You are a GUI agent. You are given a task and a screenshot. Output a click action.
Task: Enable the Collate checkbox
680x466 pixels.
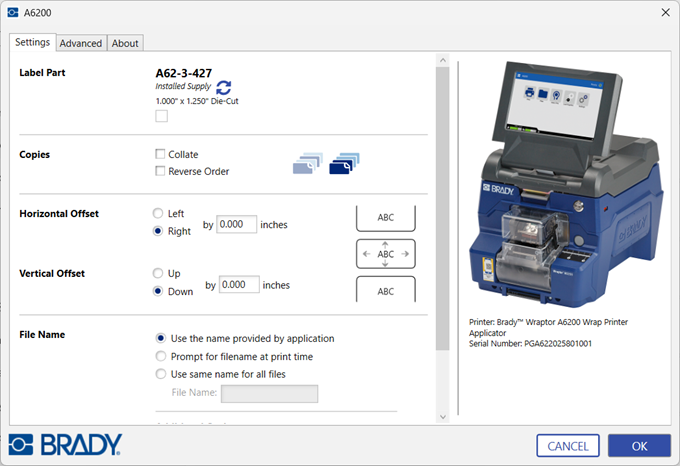tap(161, 155)
